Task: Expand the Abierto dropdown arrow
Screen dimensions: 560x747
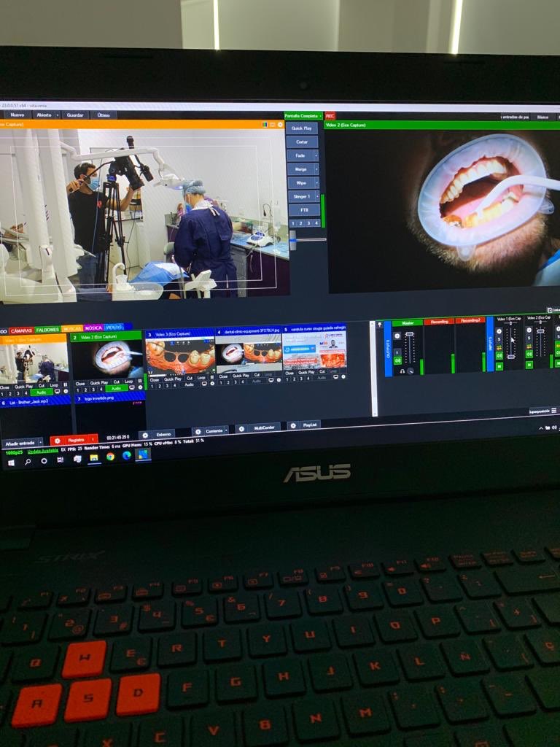Action: pos(58,115)
